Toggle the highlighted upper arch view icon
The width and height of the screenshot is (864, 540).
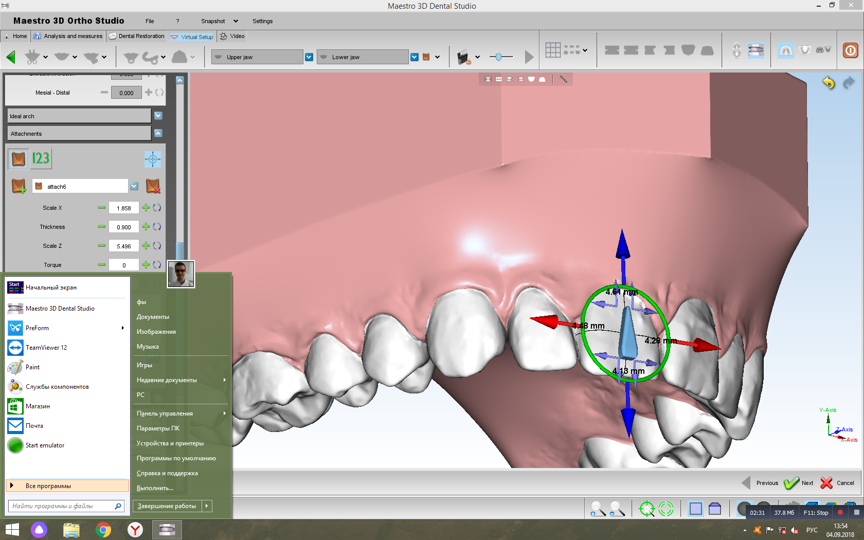[785, 50]
